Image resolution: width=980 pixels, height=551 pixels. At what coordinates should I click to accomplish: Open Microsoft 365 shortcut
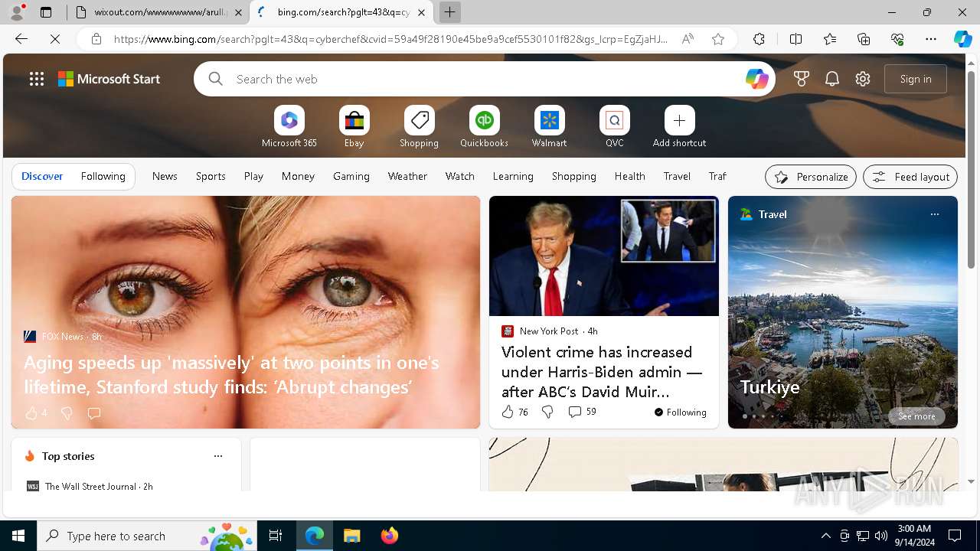pos(289,127)
